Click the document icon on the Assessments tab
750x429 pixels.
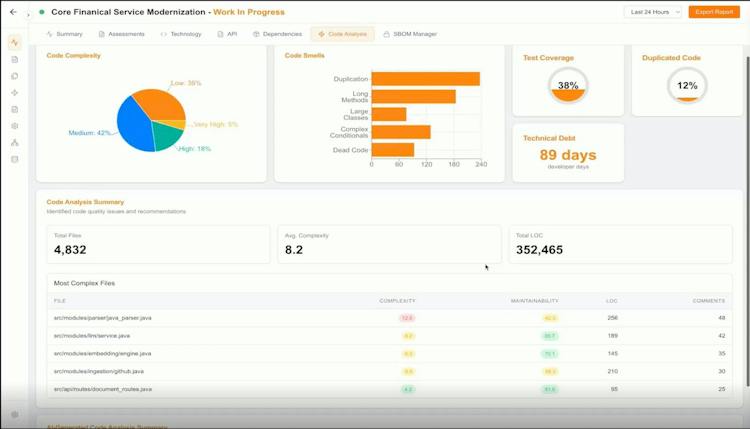coord(101,34)
